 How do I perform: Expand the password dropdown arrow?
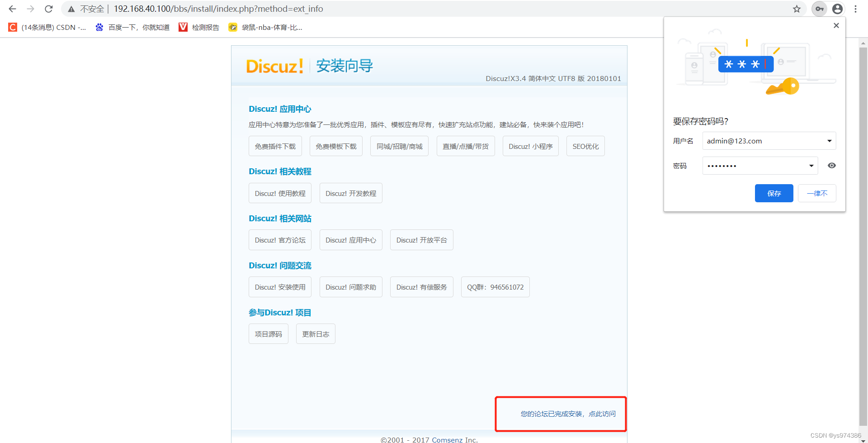[x=811, y=166]
